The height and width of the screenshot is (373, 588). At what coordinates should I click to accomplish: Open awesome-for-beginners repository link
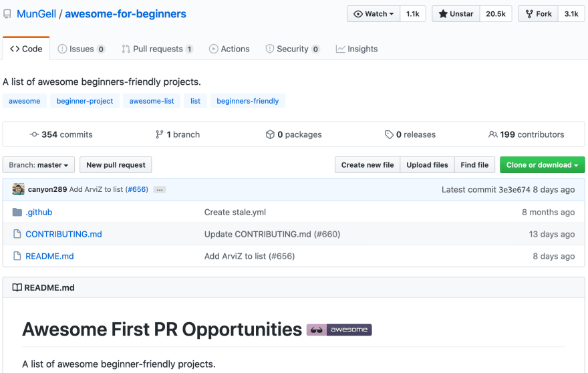(126, 14)
